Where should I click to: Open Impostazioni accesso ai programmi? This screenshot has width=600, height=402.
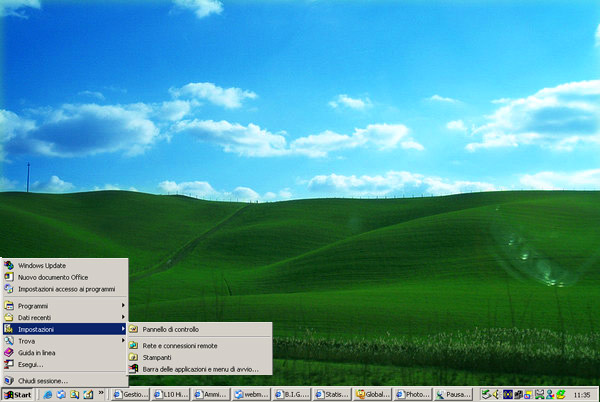65,289
